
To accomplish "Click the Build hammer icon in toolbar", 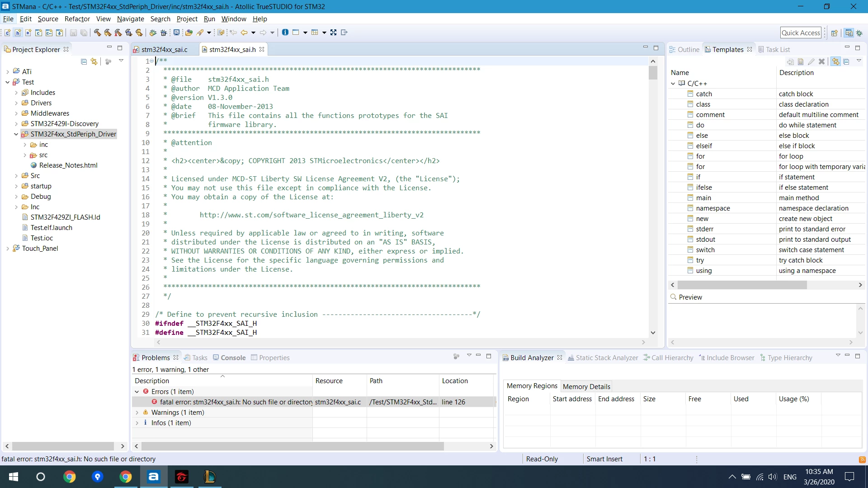I will point(97,33).
